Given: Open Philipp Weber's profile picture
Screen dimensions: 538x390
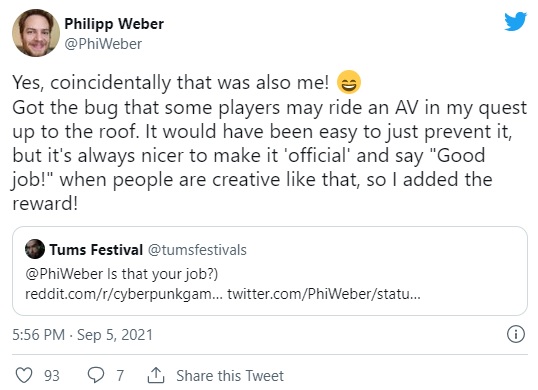Looking at the screenshot, I should [x=36, y=33].
